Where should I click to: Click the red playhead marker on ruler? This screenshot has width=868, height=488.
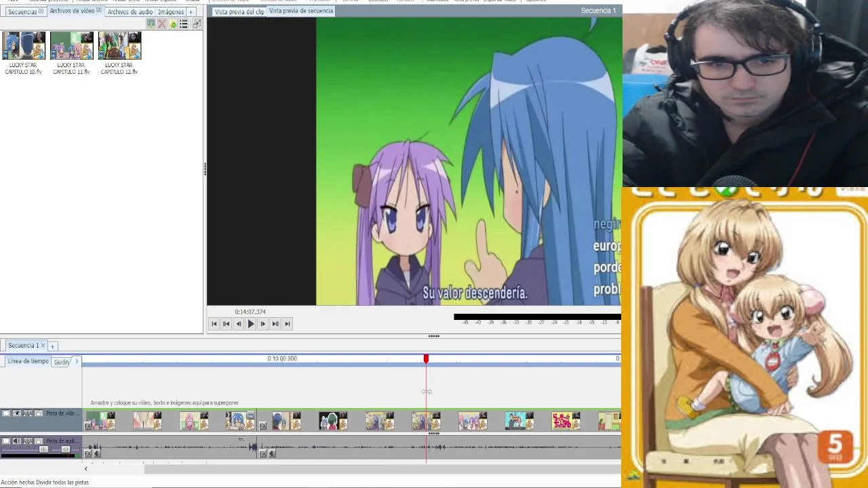pyautogui.click(x=426, y=358)
